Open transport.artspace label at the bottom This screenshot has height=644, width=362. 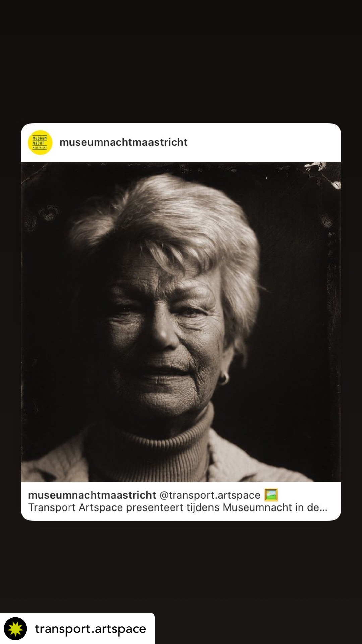[x=90, y=629]
